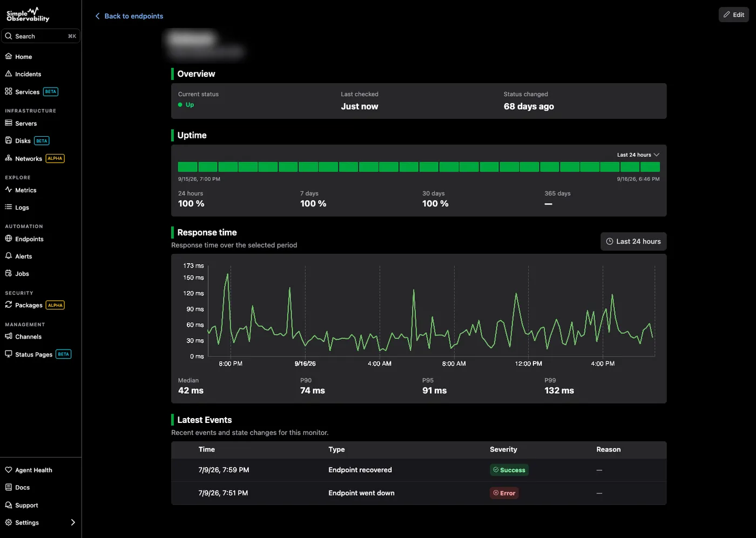The image size is (756, 538).
Task: Click the Simple Observability logo
Action: (x=28, y=15)
